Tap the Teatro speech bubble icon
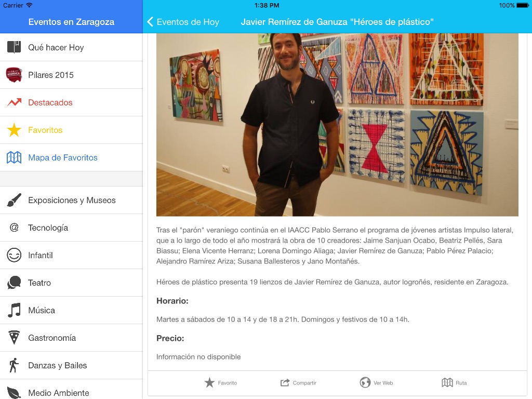The image size is (532, 399). click(x=14, y=283)
